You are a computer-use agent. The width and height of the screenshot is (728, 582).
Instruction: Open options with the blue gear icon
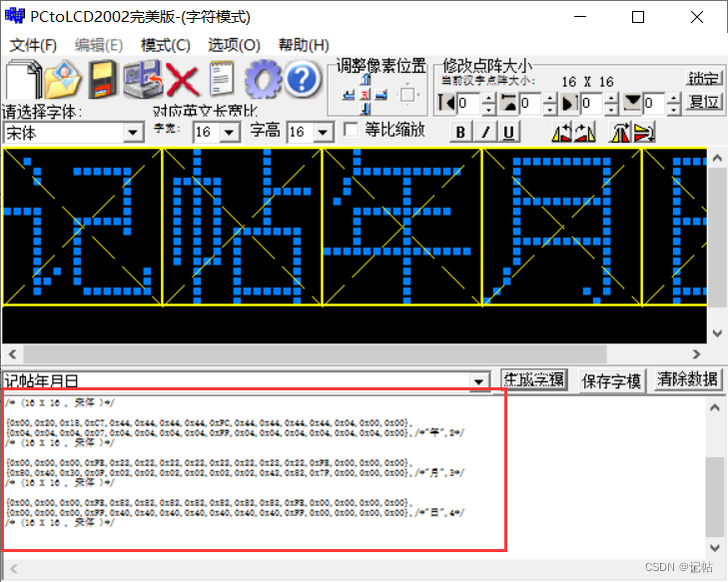[262, 80]
